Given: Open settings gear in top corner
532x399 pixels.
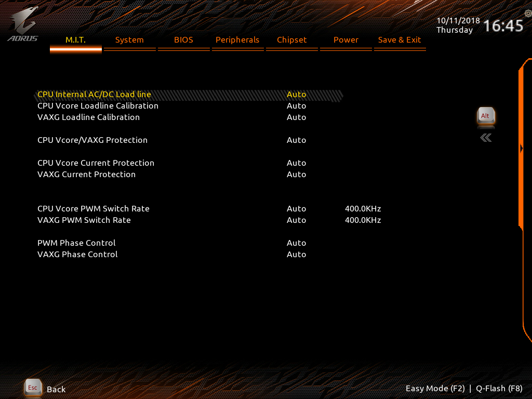Looking at the screenshot, I should pos(528,14).
